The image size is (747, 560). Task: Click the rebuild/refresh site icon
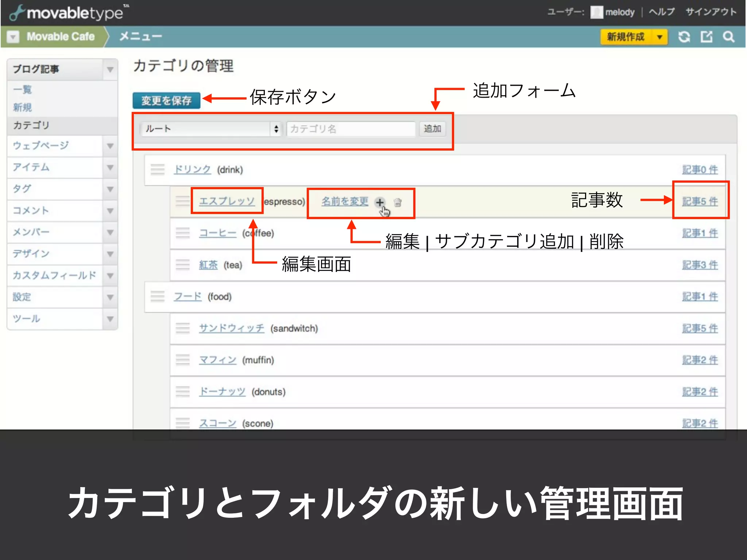(x=684, y=37)
